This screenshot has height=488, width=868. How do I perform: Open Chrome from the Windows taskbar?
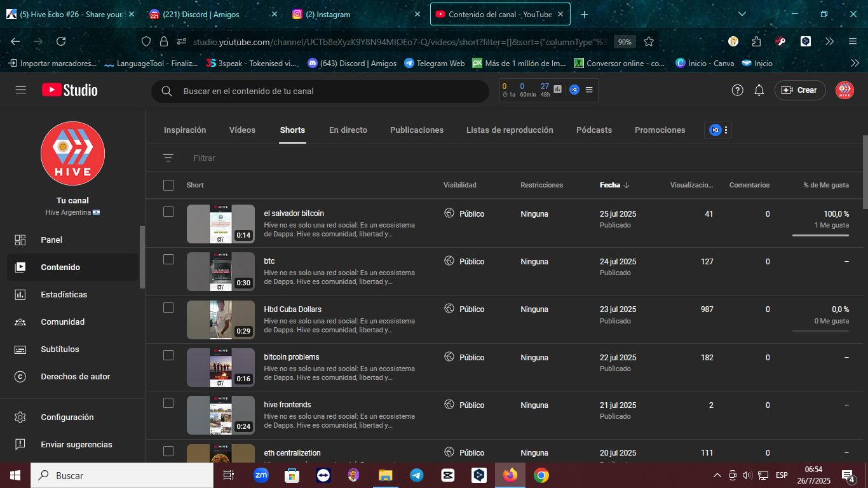click(x=541, y=475)
